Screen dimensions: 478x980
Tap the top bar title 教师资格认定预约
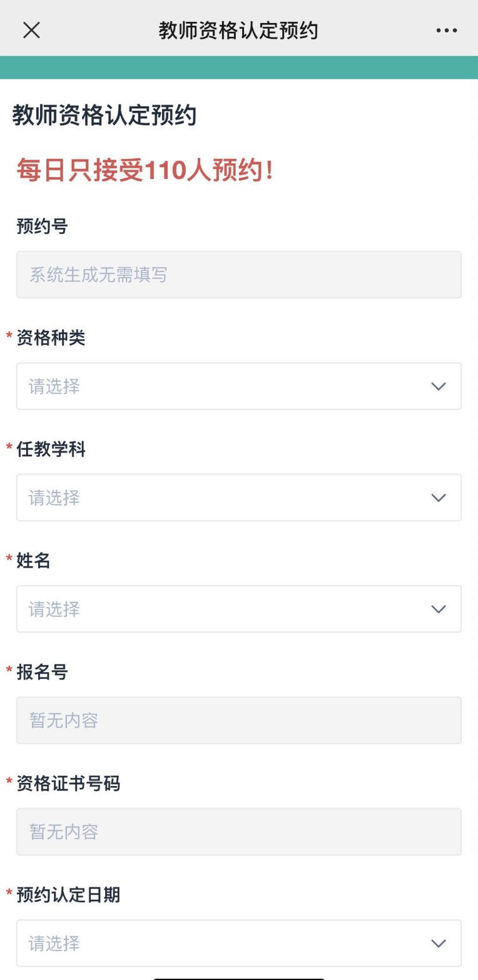(238, 30)
